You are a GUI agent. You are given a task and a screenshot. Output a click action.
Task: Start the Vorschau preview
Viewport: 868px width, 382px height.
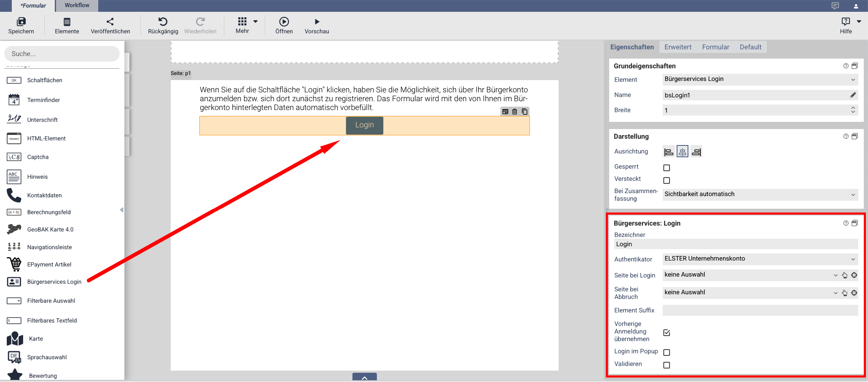(x=317, y=25)
